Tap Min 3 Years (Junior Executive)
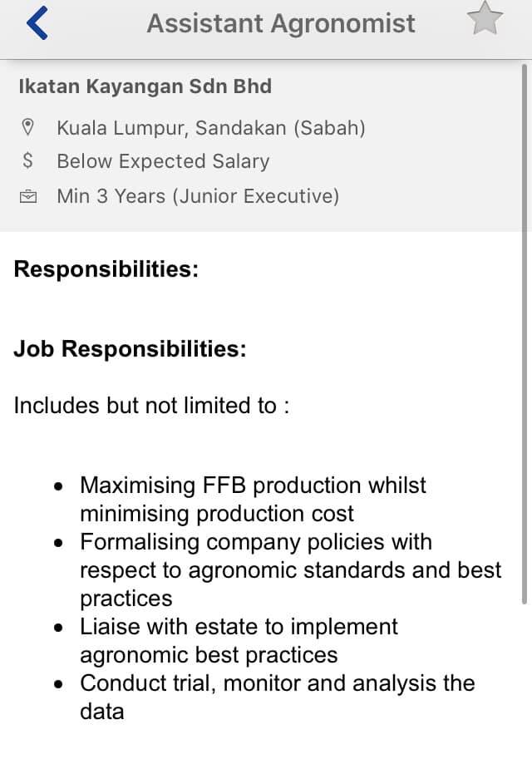 pos(198,196)
